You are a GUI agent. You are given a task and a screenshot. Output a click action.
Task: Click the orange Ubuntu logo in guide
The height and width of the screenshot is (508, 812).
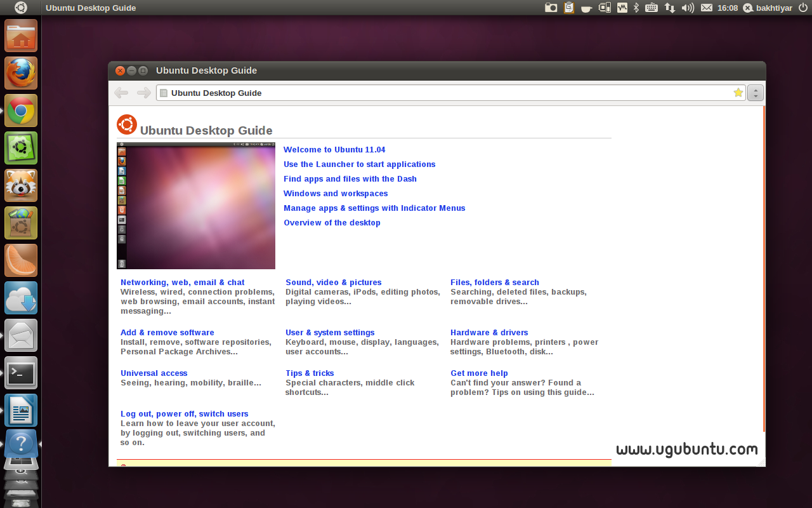127,124
